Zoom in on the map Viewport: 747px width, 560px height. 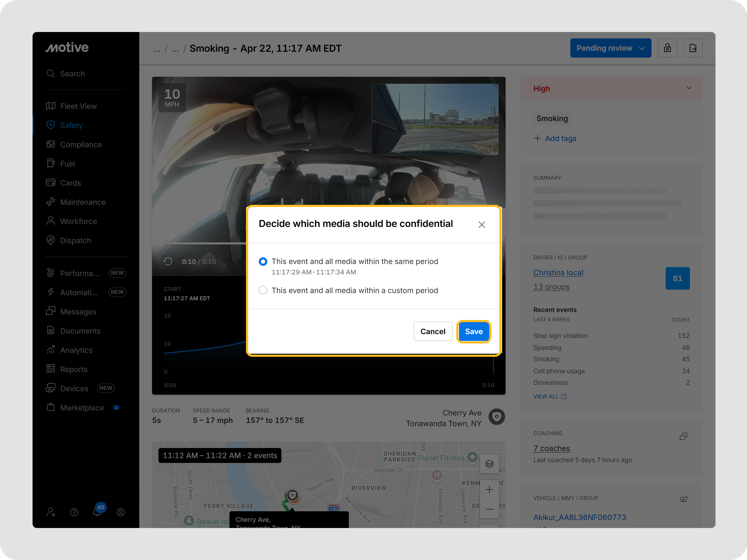(489, 490)
